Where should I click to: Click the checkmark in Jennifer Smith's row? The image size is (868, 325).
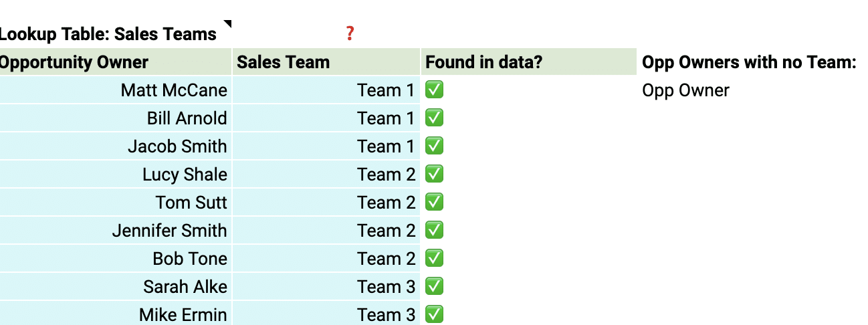(x=434, y=230)
